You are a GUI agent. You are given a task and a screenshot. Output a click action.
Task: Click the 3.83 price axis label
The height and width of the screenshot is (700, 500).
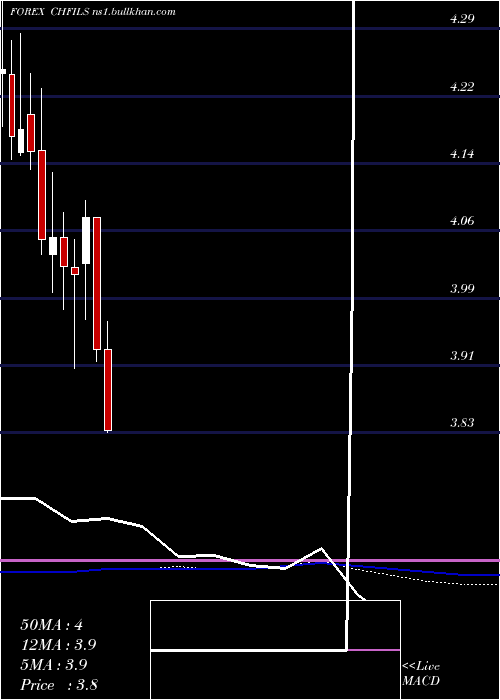point(462,423)
